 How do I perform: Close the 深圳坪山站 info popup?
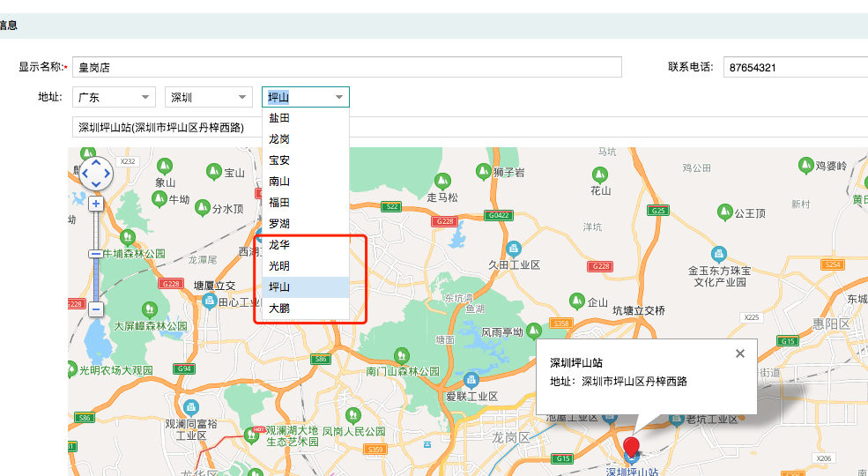tap(739, 353)
